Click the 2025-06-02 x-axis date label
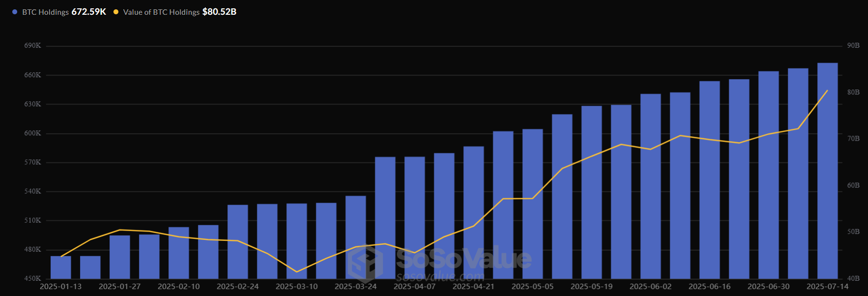Screen dimensions: 868x296 point(650,286)
